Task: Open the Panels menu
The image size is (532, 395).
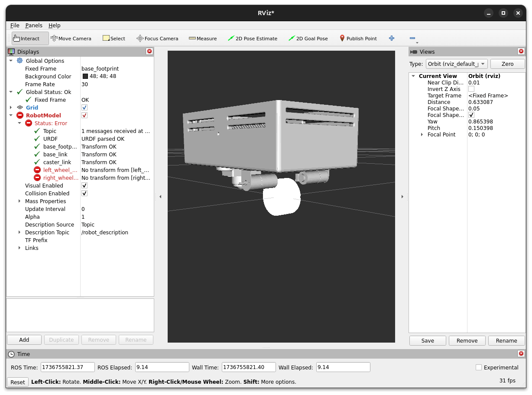Action: (x=34, y=26)
